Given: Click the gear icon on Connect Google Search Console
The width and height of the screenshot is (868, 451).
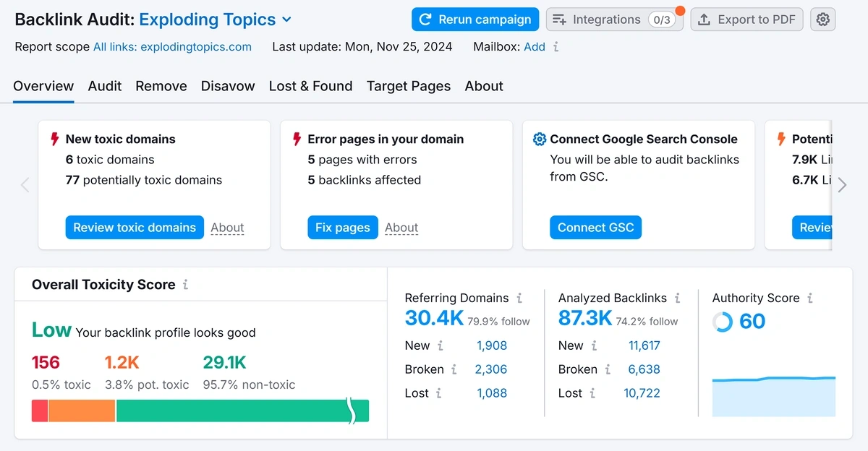Looking at the screenshot, I should (540, 139).
